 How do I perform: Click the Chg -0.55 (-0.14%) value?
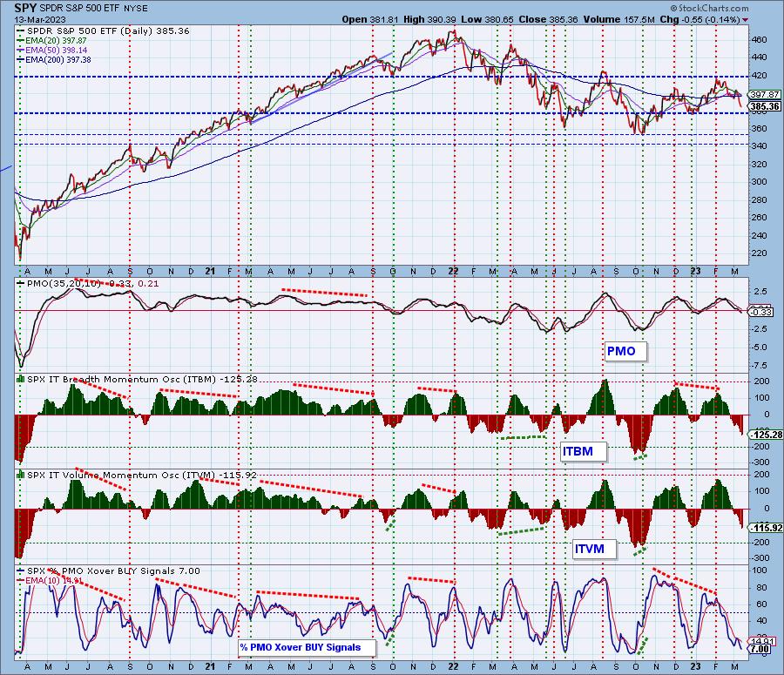coord(700,19)
